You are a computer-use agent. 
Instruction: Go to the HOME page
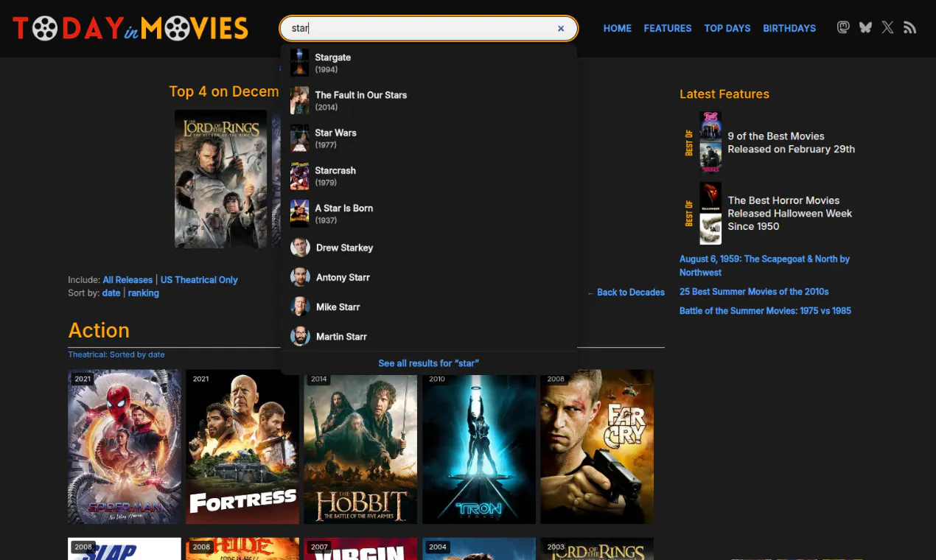tap(617, 28)
